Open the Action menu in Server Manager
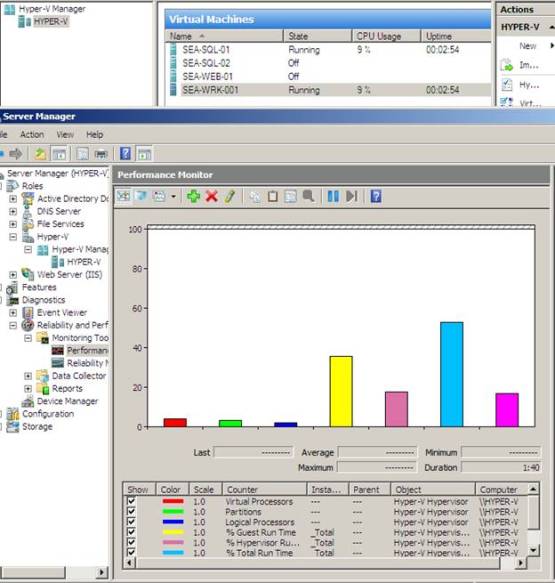 32,135
